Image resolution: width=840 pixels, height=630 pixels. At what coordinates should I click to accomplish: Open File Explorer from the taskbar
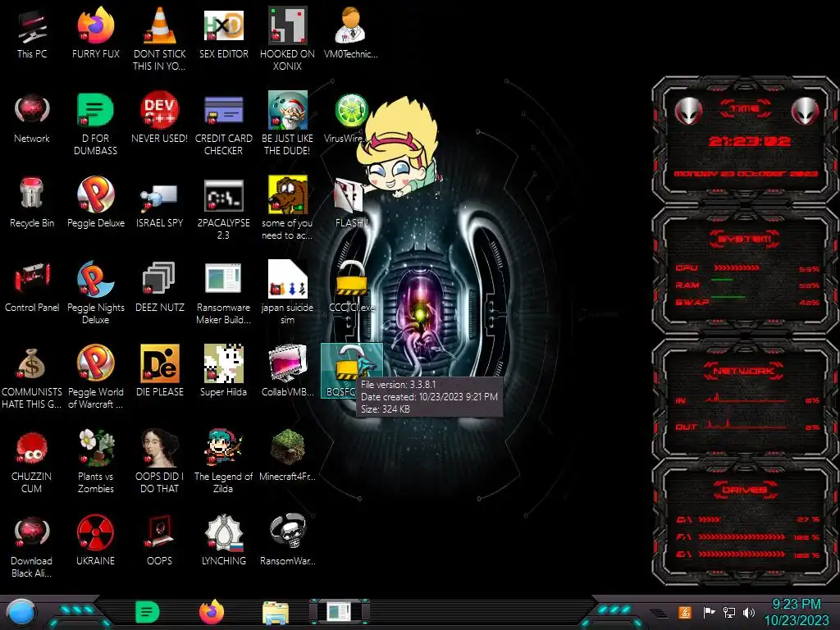click(276, 613)
